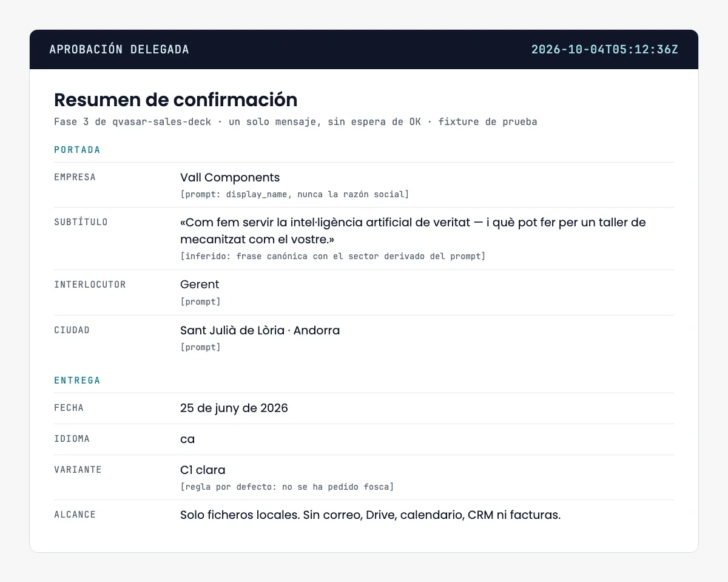Click the VARIANTE field label
The width and height of the screenshot is (728, 582).
(x=78, y=470)
